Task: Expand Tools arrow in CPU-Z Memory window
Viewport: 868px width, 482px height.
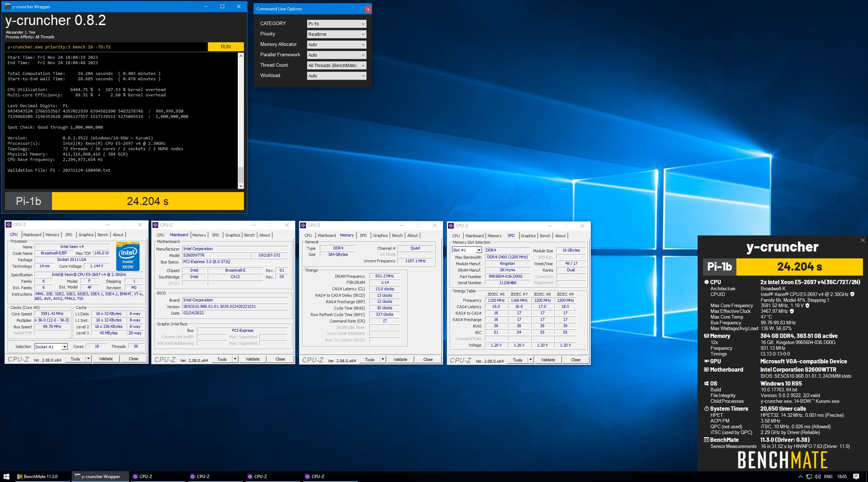Action: [383, 359]
